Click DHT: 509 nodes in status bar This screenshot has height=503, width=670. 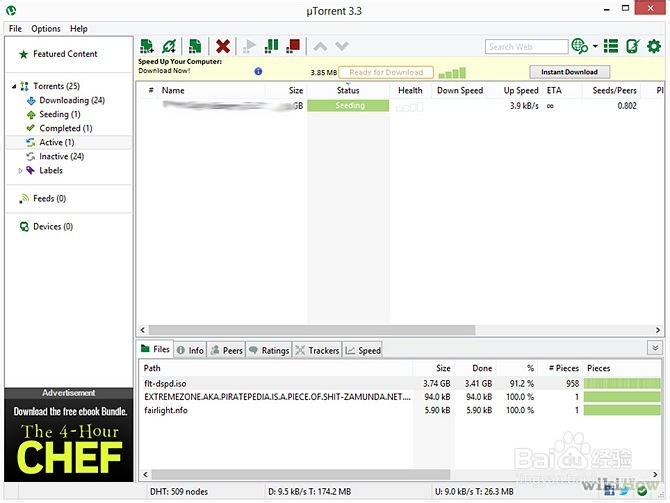point(179,491)
